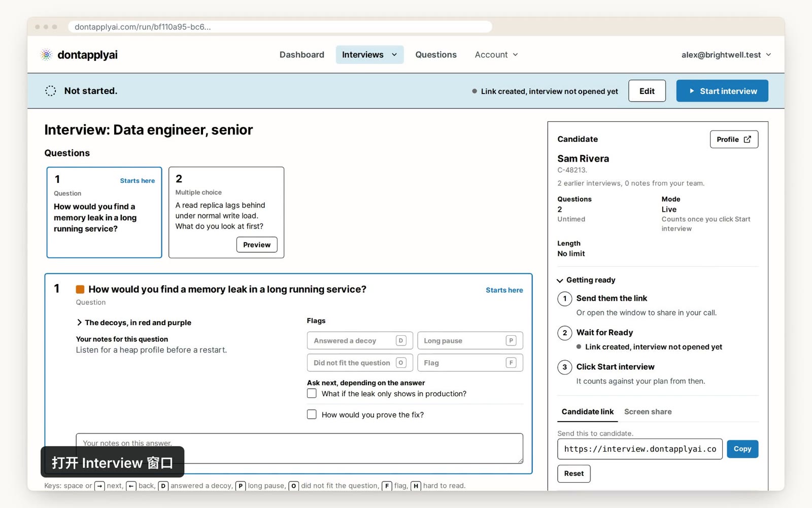Check 'What if the leak only shows in production?'

coord(312,394)
